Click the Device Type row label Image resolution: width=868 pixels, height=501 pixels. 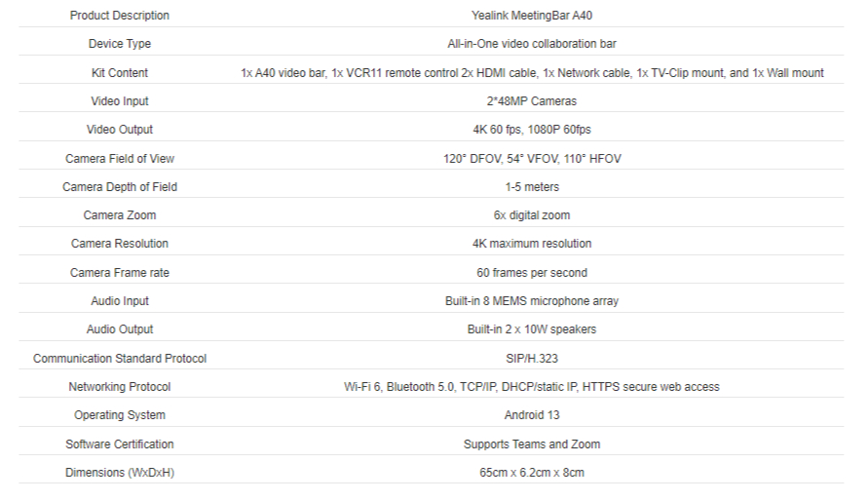point(120,44)
